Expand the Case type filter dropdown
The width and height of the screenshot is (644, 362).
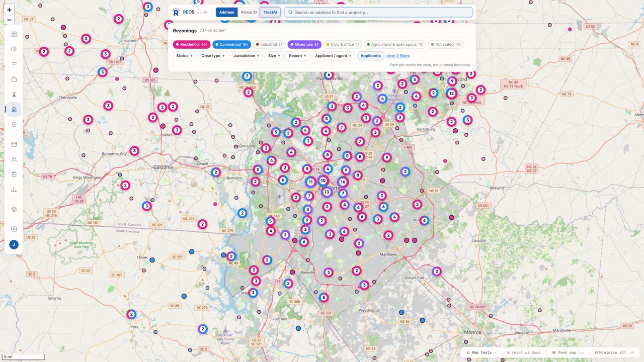click(213, 56)
